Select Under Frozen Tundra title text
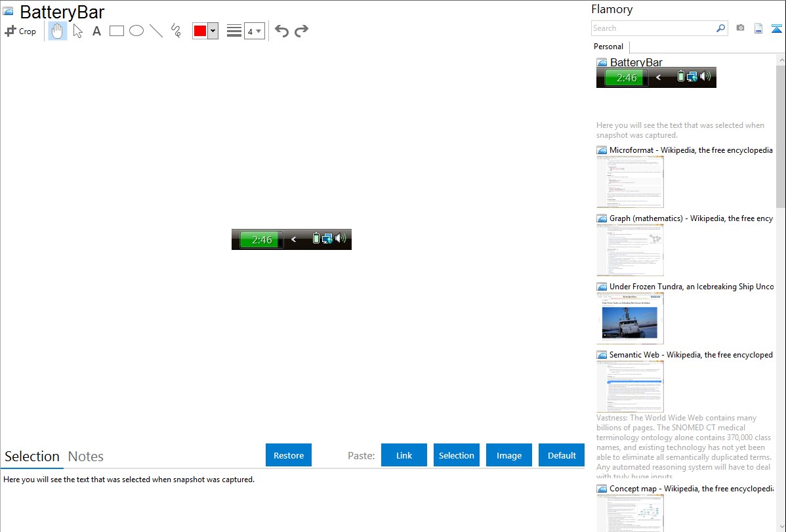786x532 pixels. [x=692, y=286]
